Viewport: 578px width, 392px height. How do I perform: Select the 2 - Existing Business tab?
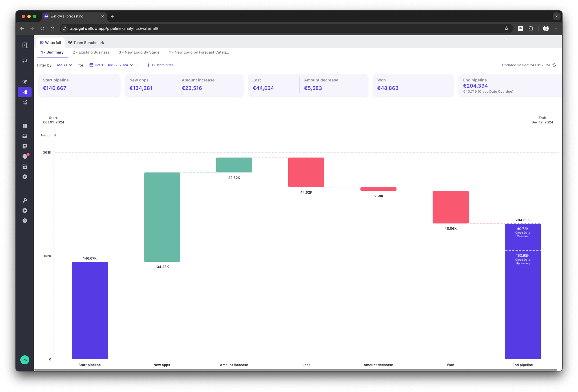pos(91,52)
